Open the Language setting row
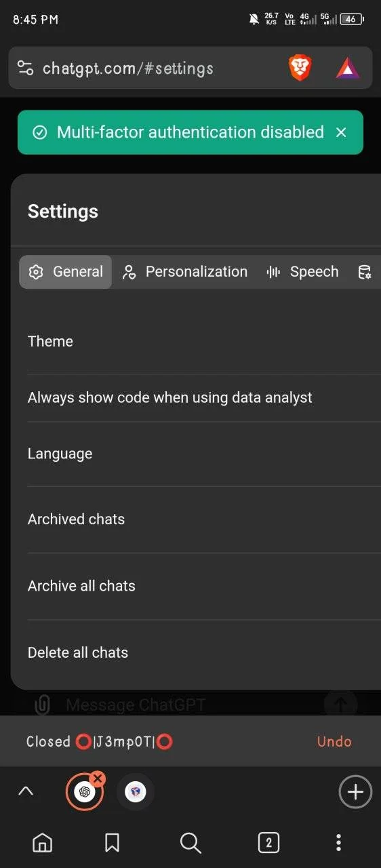The image size is (381, 868). pos(204,454)
